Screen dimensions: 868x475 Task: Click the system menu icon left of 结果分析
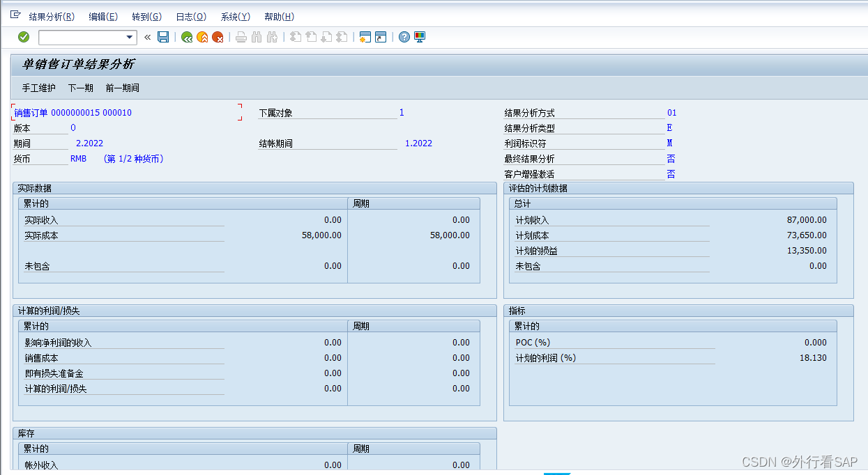[15, 15]
